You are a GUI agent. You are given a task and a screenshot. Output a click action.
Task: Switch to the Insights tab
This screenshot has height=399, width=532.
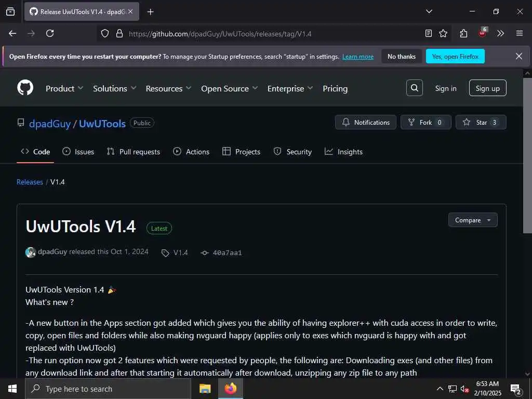pyautogui.click(x=344, y=152)
